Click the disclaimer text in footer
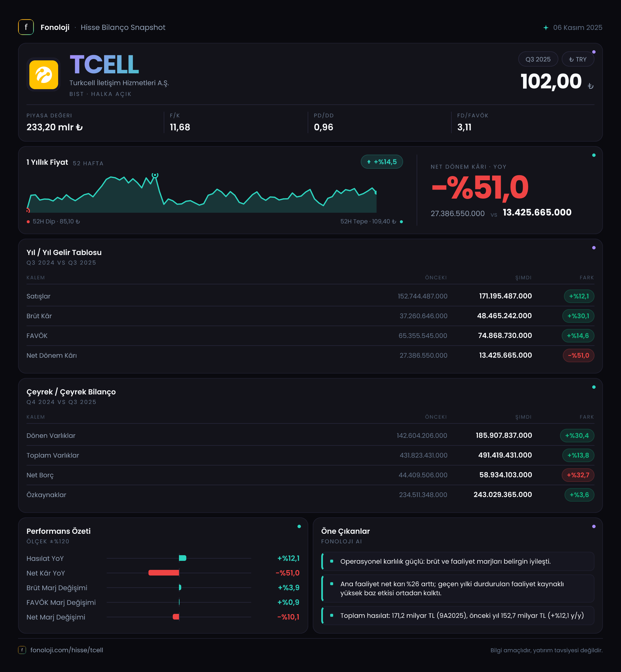The image size is (621, 672). coord(546,650)
